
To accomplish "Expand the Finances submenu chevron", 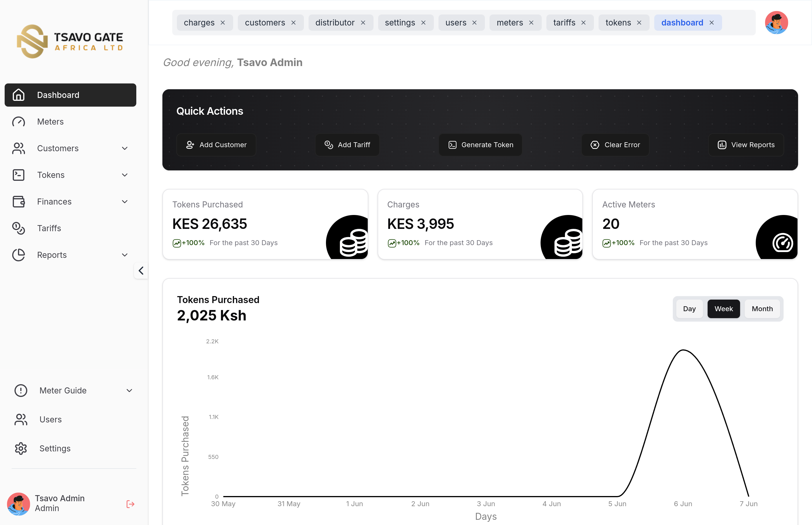I will point(124,201).
